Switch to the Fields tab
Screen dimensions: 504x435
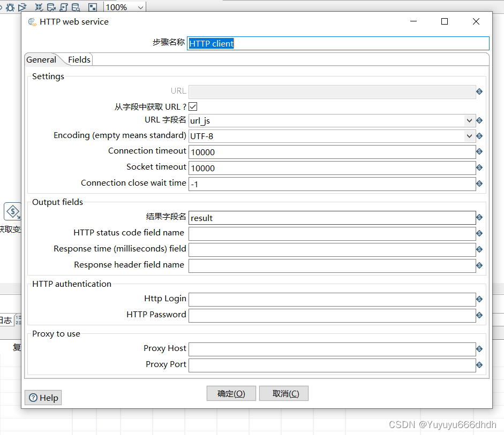(x=79, y=59)
